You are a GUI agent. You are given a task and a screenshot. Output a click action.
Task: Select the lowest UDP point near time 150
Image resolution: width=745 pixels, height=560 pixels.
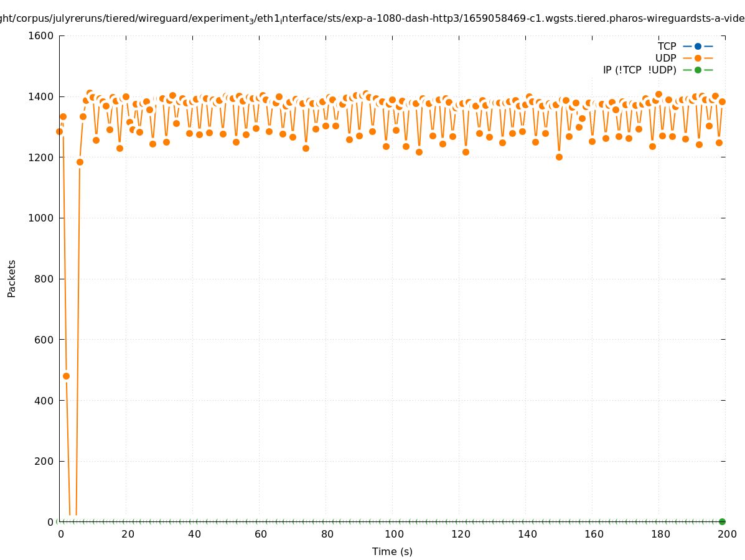[x=559, y=157]
